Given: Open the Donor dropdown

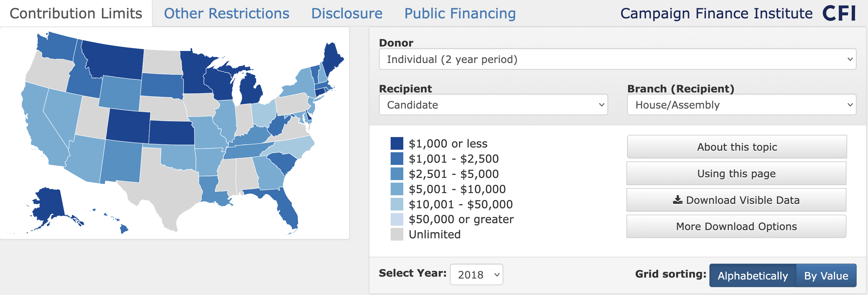Looking at the screenshot, I should point(617,59).
